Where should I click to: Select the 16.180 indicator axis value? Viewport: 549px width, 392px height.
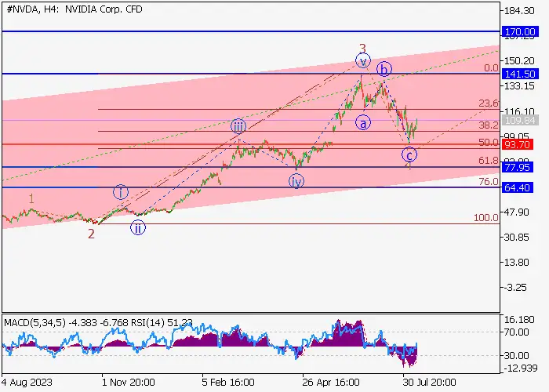pos(519,320)
